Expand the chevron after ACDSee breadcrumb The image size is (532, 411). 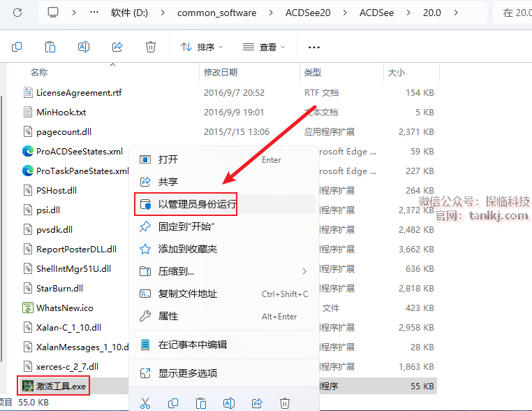click(x=408, y=13)
